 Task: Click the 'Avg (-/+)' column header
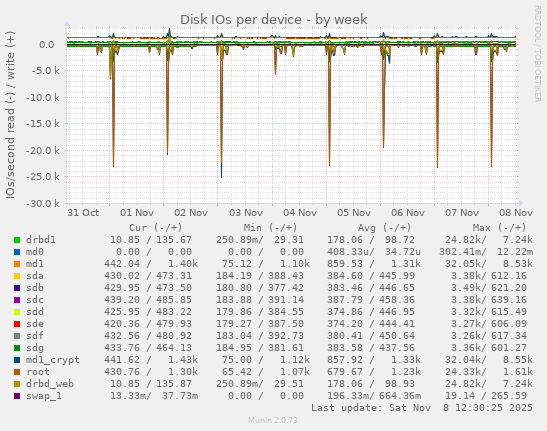[384, 228]
